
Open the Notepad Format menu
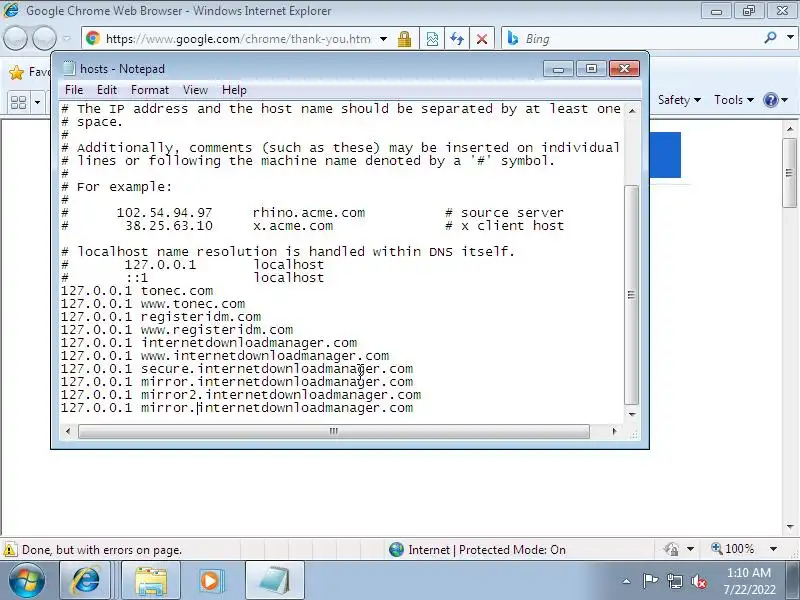coord(149,90)
